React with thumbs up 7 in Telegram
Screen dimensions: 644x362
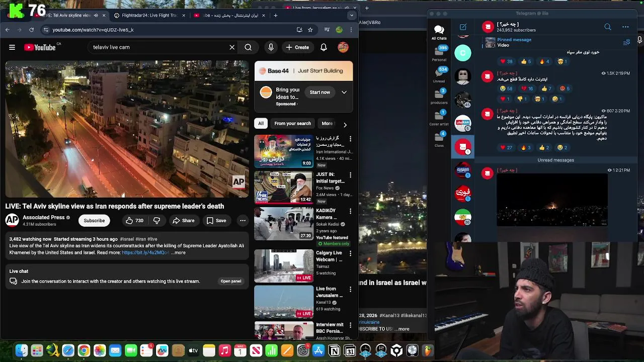pyautogui.click(x=547, y=88)
